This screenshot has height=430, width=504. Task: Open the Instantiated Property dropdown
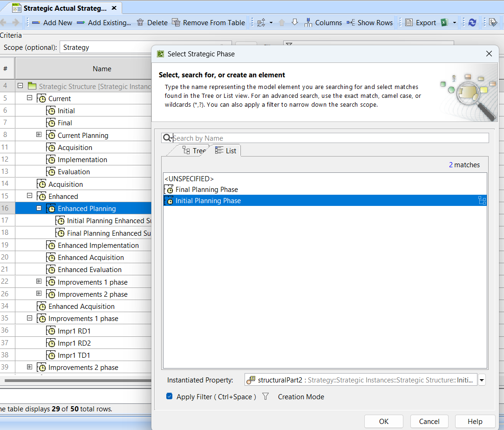[x=482, y=380]
